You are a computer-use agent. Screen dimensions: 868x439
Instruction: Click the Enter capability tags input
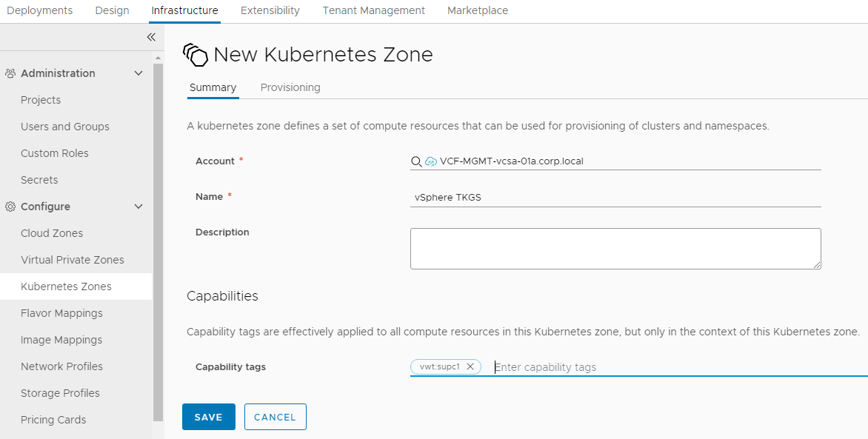[x=680, y=367]
